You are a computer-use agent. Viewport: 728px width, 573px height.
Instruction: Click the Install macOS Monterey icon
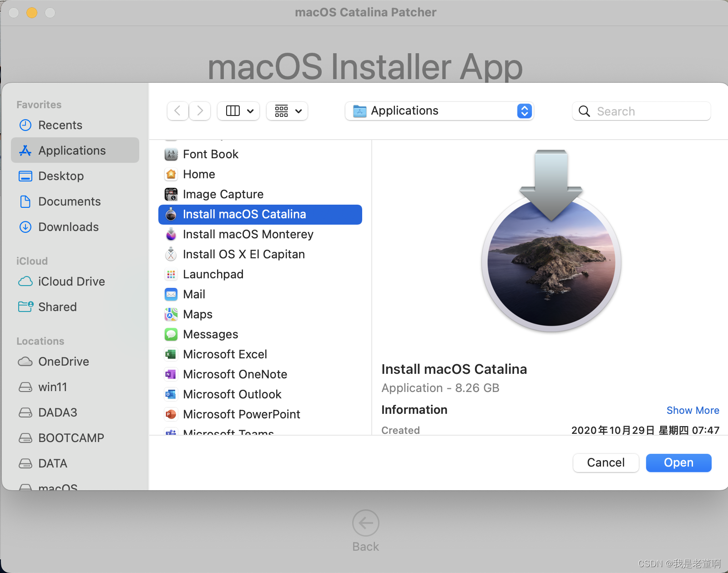(x=171, y=234)
